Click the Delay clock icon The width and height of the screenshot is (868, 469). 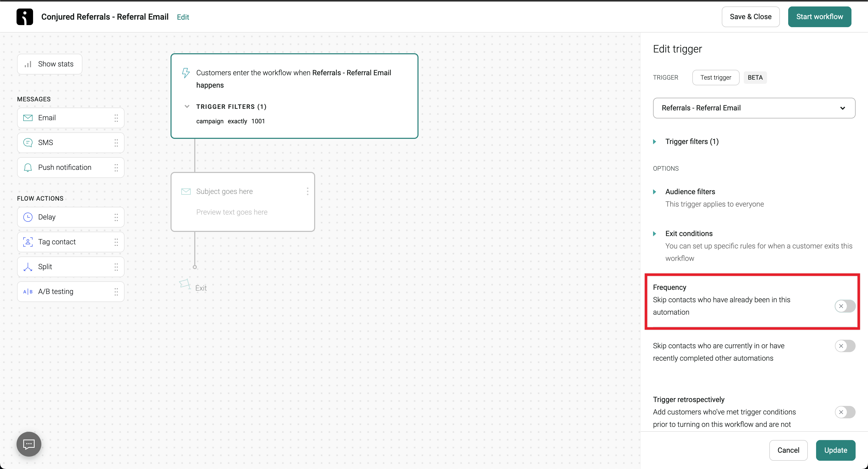(28, 217)
